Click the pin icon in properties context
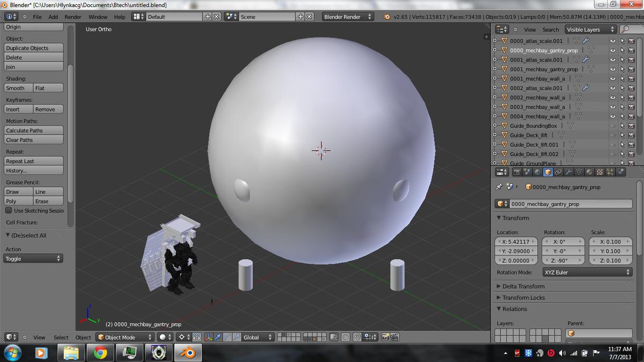Image resolution: width=644 pixels, height=362 pixels. pyautogui.click(x=499, y=187)
